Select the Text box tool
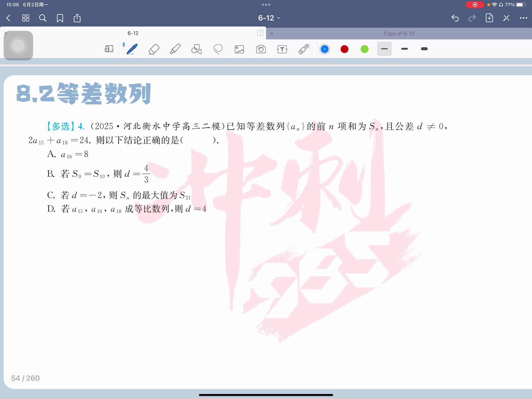This screenshot has height=399, width=532. [x=282, y=49]
